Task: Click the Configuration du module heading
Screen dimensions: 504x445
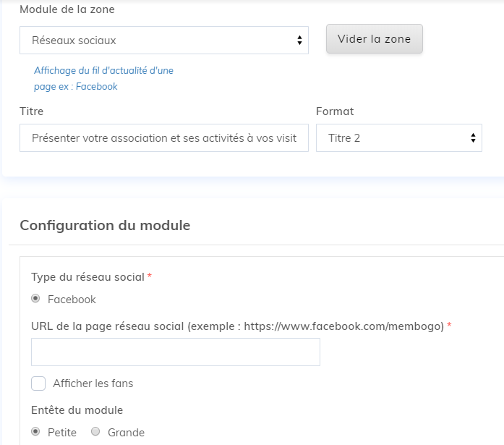Action: (x=105, y=225)
